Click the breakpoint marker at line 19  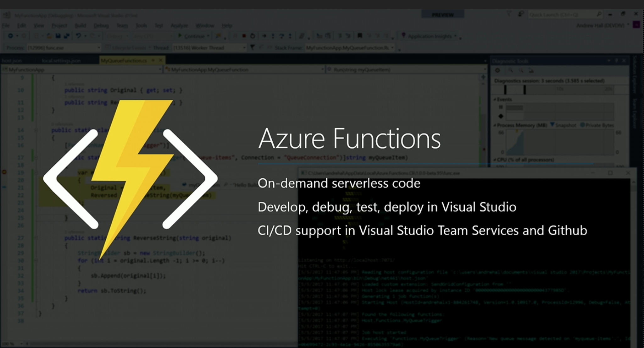point(4,172)
